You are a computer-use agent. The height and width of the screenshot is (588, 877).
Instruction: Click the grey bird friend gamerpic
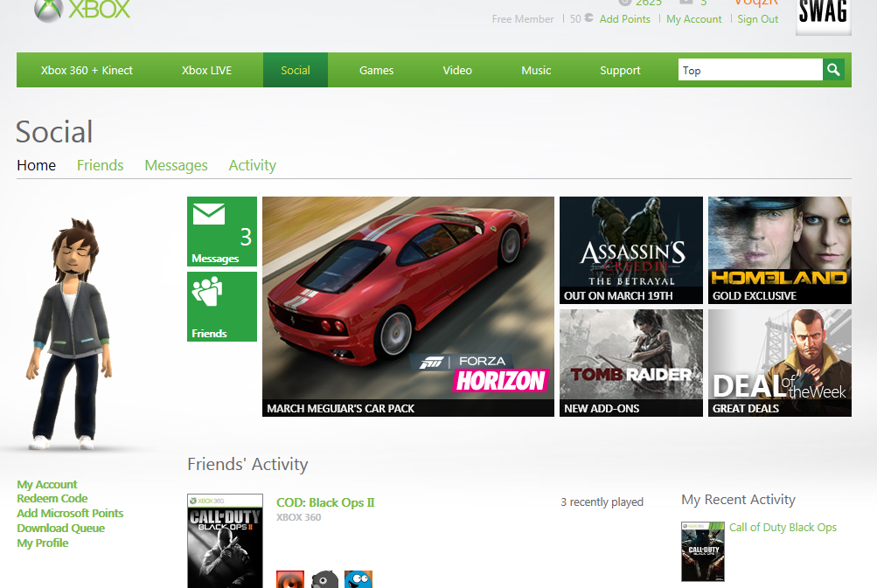(324, 579)
